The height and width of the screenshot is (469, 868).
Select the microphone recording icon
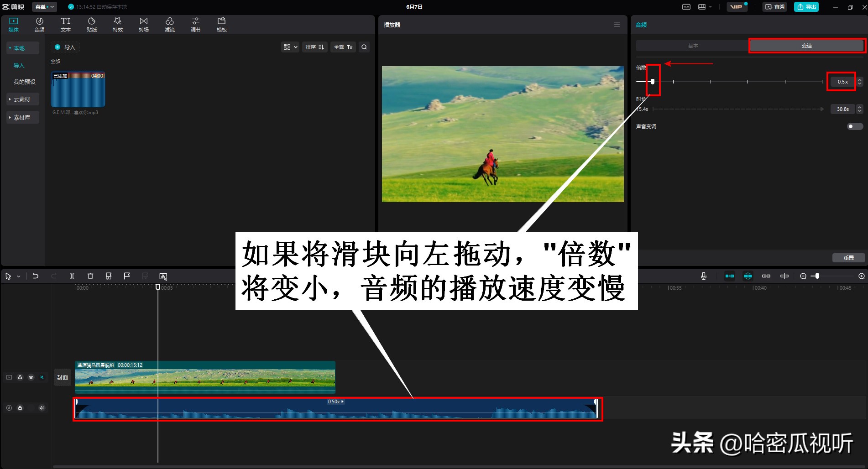[x=704, y=276]
